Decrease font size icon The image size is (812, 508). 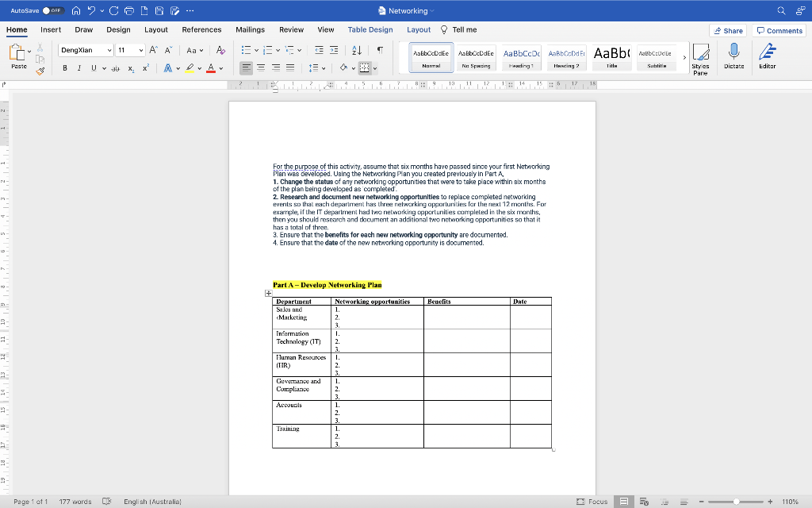coord(168,50)
